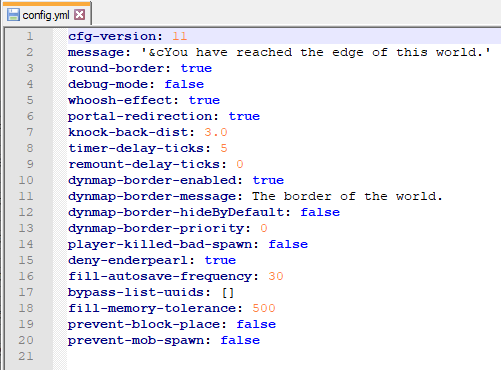This screenshot has width=501, height=370.
Task: Place cursor on empty line 21
Action: click(283, 356)
